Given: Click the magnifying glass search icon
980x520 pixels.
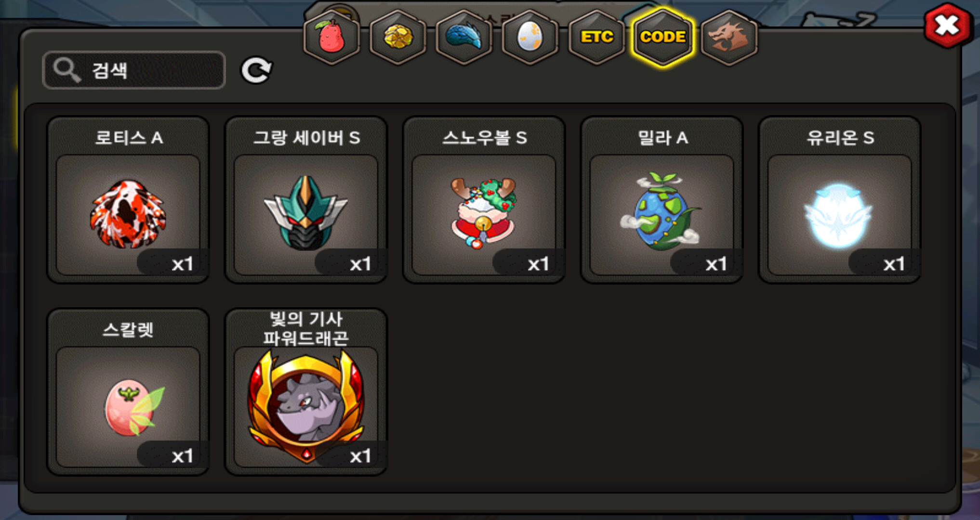Looking at the screenshot, I should tap(66, 70).
